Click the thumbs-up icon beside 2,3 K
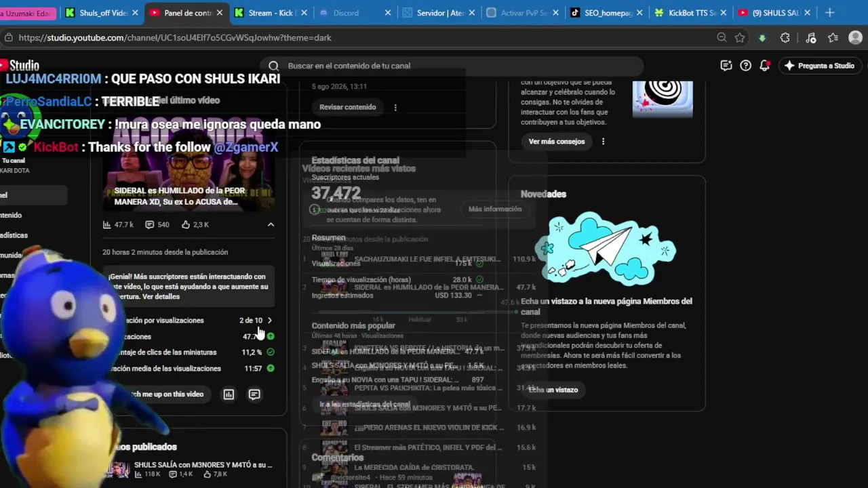Screen dimensions: 868x488 pos(186,224)
